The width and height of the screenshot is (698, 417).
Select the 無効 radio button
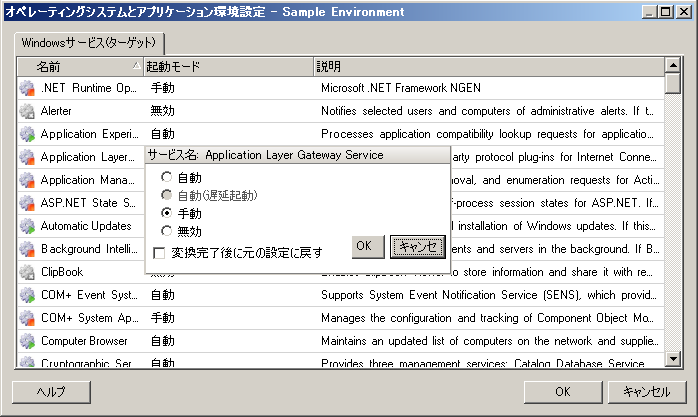point(167,232)
